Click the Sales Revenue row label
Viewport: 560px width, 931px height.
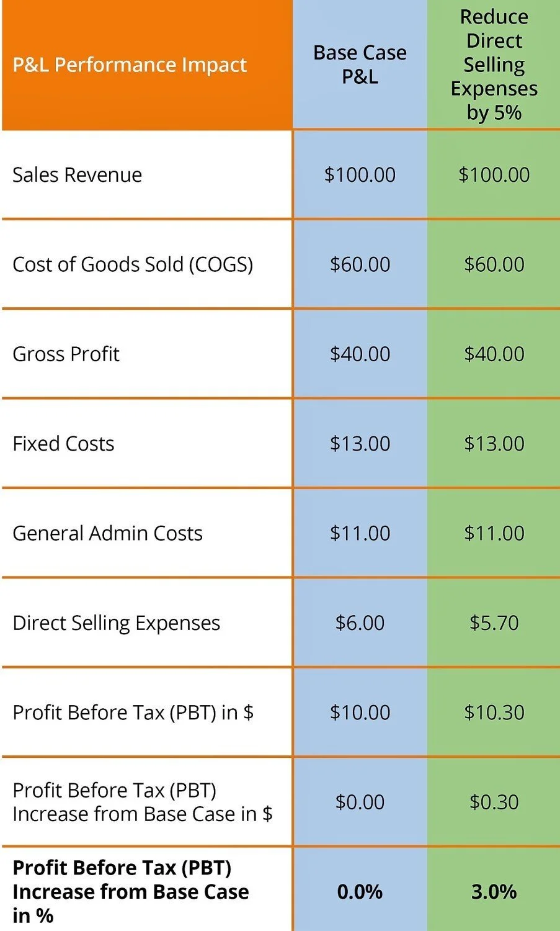pyautogui.click(x=77, y=174)
